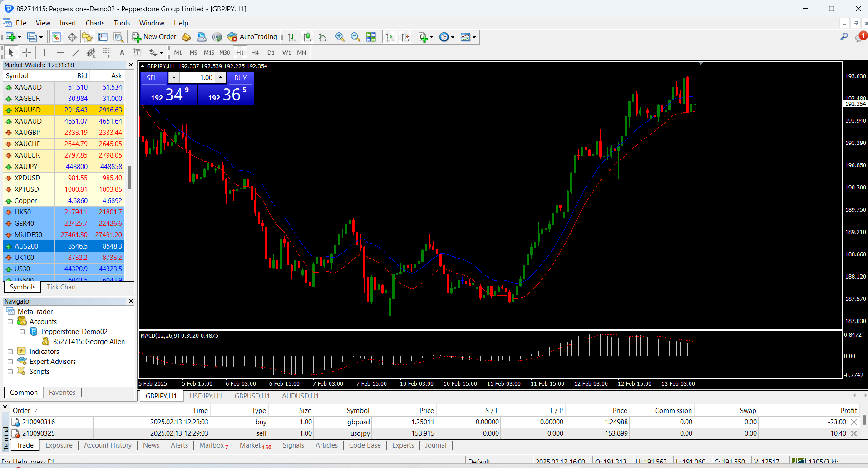Select the draw horizontal line tool

(x=60, y=53)
